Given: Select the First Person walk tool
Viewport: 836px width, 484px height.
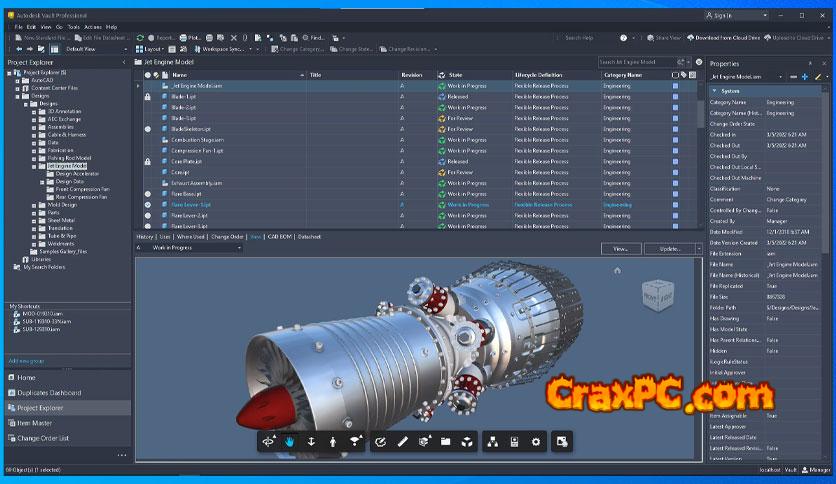Looking at the screenshot, I should (x=334, y=441).
